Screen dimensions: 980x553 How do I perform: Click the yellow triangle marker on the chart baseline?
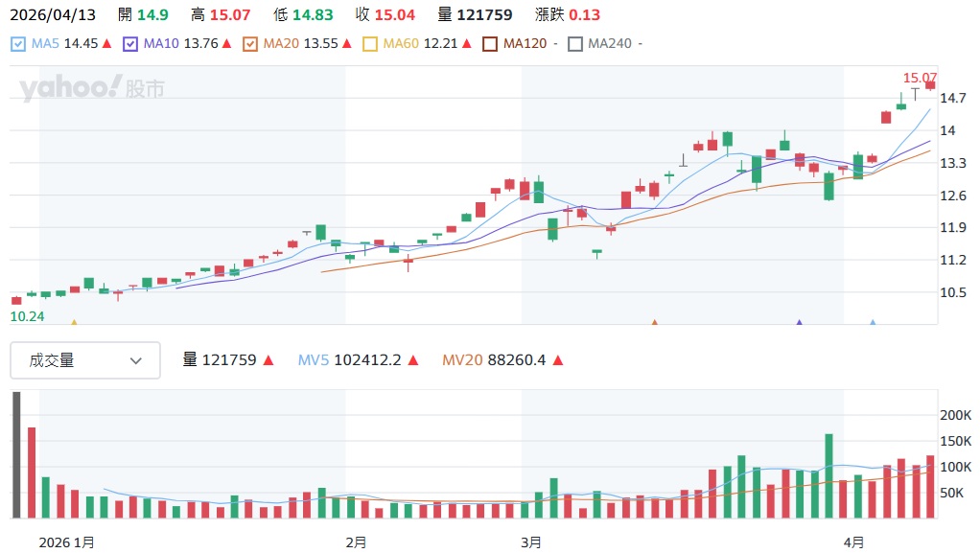click(x=74, y=323)
